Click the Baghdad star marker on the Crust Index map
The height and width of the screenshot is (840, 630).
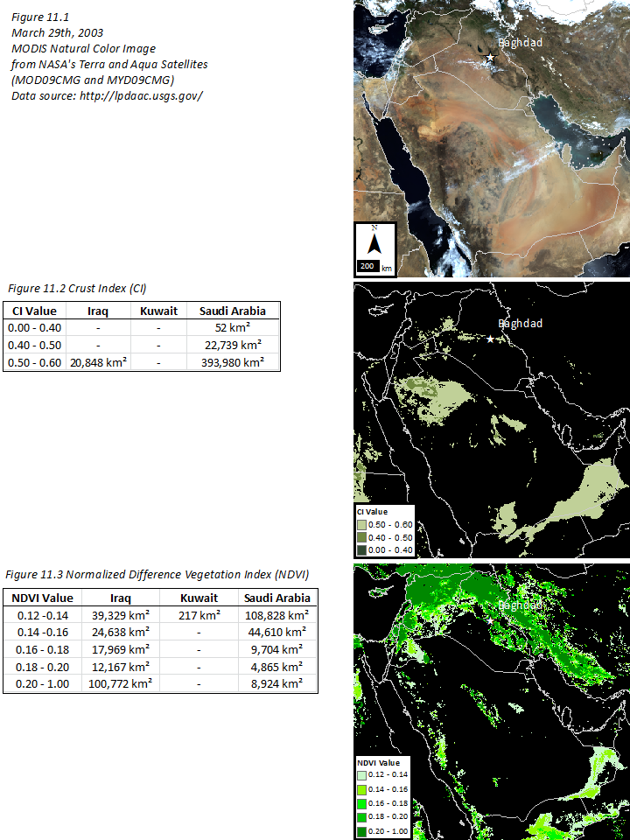click(x=490, y=339)
